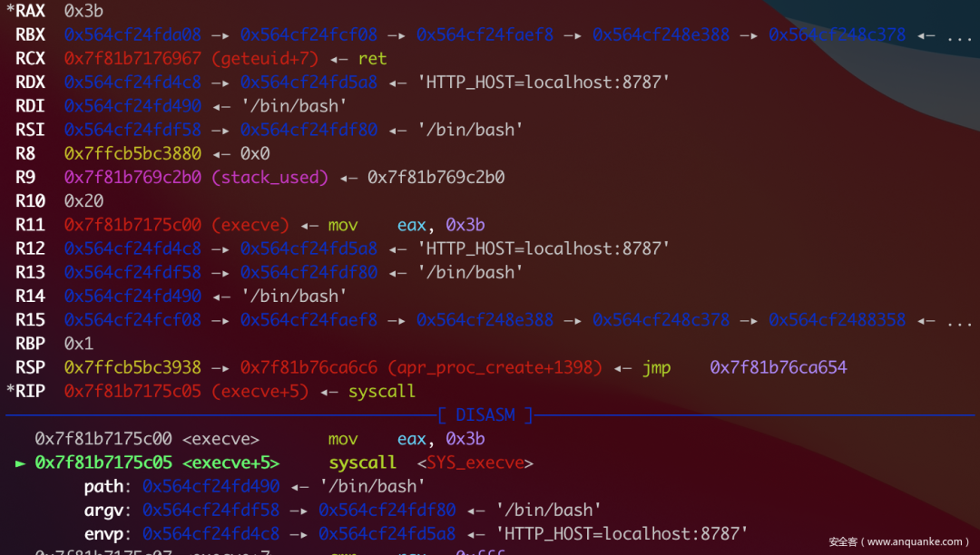The height and width of the screenshot is (555, 980).
Task: Select the RIP register value 0x7f81b7175c05
Action: tap(132, 392)
